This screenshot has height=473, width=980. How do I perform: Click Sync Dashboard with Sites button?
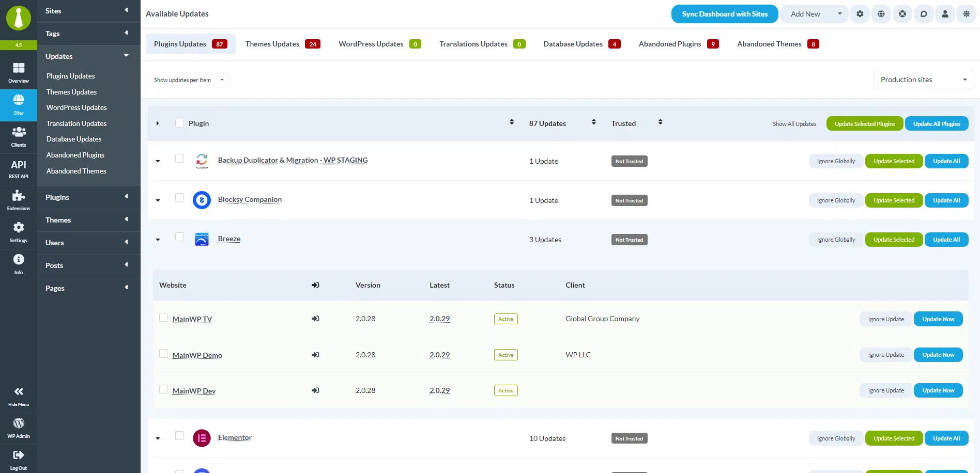coord(725,14)
